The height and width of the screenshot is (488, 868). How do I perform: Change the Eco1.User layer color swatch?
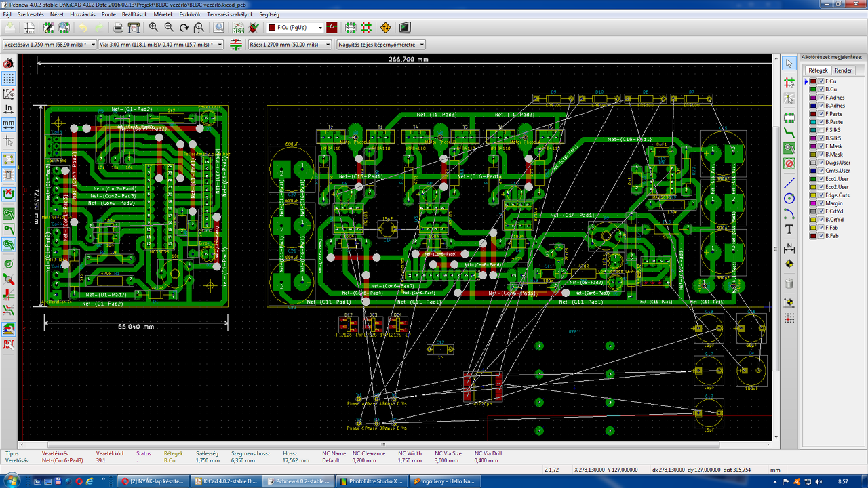click(x=813, y=179)
